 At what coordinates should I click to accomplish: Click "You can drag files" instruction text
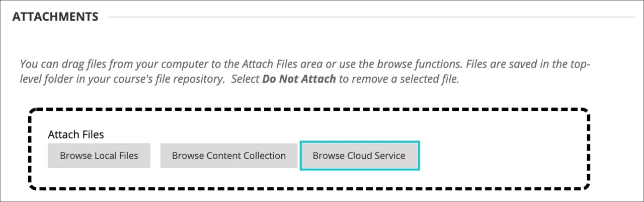coord(55,65)
